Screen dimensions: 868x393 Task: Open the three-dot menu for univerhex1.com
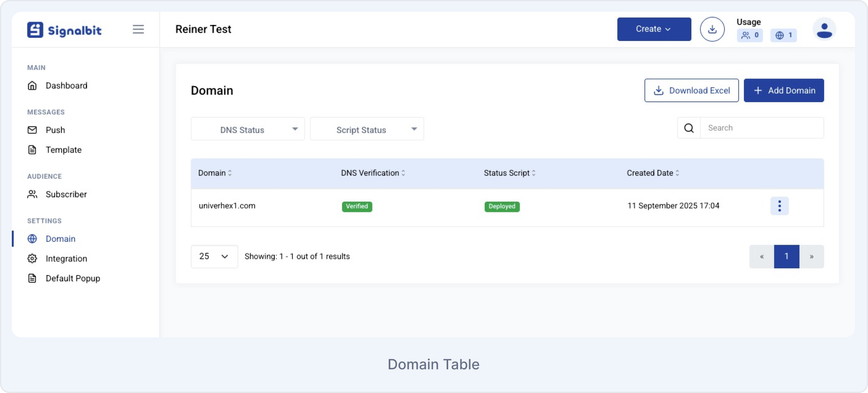779,206
